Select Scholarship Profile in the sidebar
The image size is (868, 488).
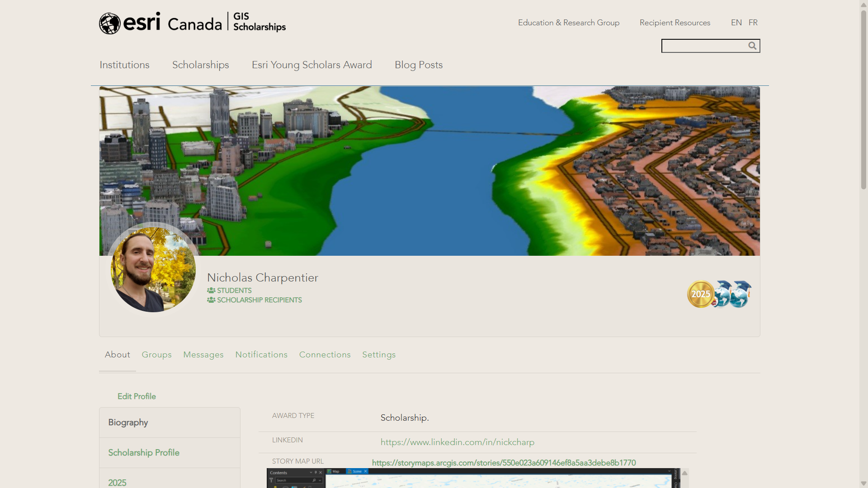point(144,452)
